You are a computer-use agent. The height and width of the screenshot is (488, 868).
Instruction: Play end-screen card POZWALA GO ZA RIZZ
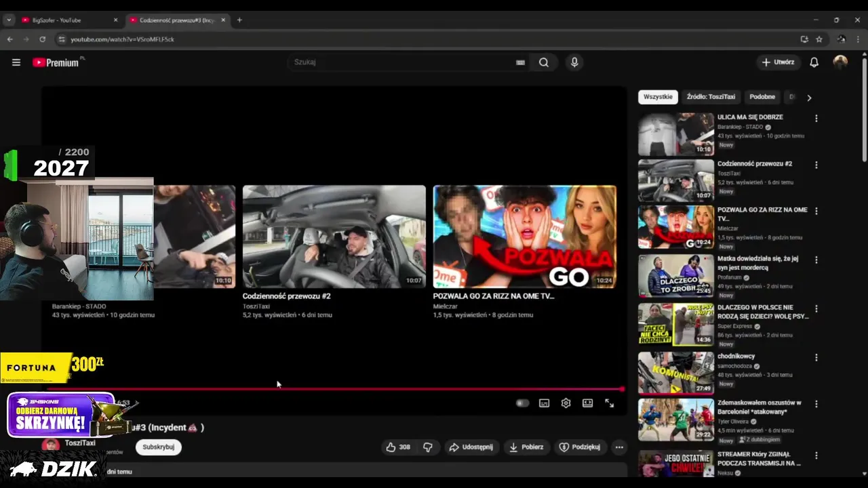click(x=525, y=237)
